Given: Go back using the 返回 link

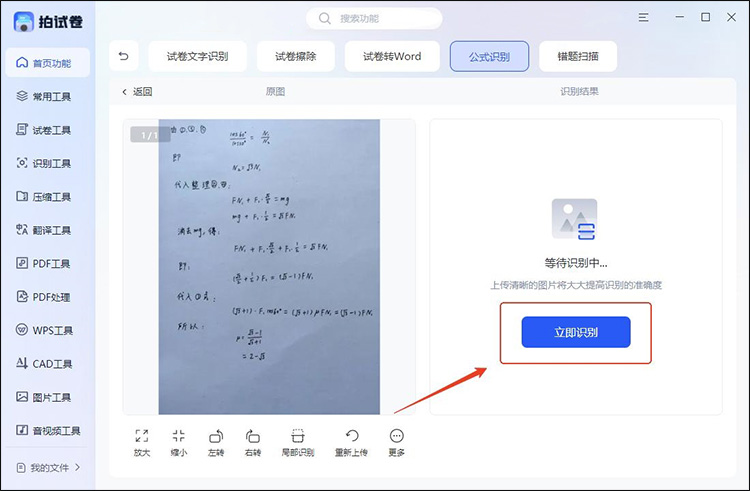Looking at the screenshot, I should tap(137, 91).
